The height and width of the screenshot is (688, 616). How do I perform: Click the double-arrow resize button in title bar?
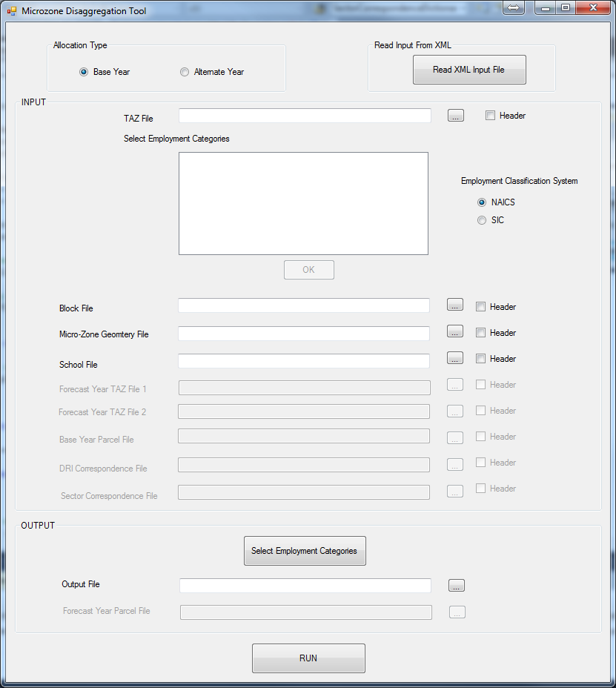coord(514,8)
